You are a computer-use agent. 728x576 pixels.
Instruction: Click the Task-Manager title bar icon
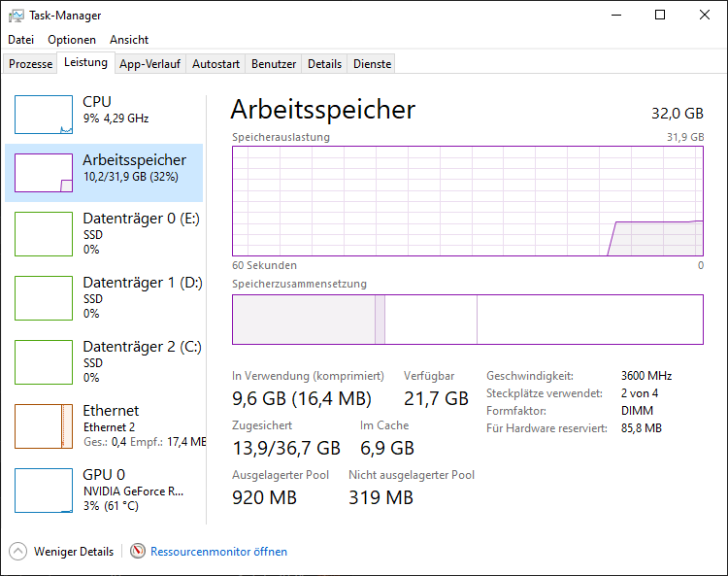point(16,16)
